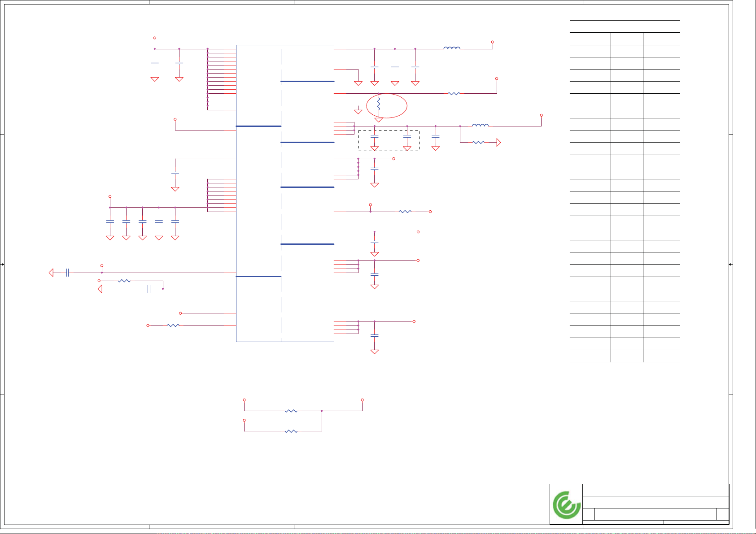This screenshot has width=756, height=534.
Task: Select the large blue IC component block
Action: [285, 193]
